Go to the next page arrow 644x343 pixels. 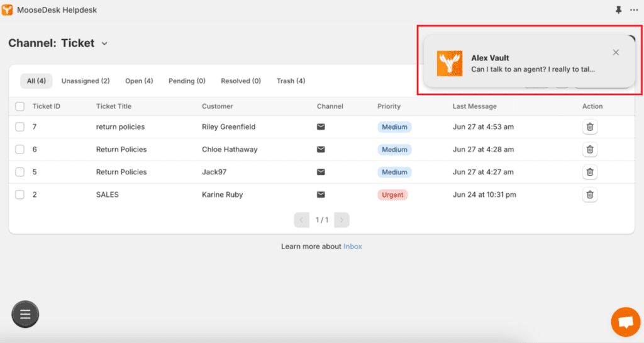[x=341, y=220]
